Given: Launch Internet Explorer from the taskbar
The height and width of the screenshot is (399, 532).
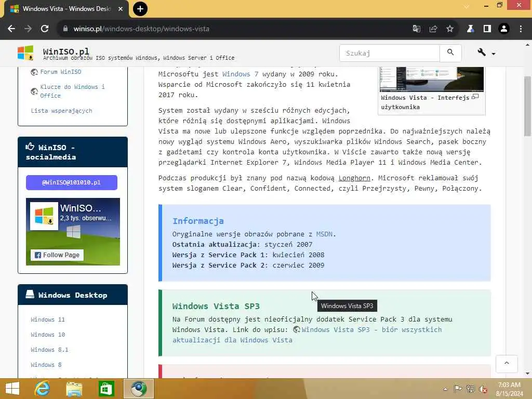Looking at the screenshot, I should pos(43,389).
